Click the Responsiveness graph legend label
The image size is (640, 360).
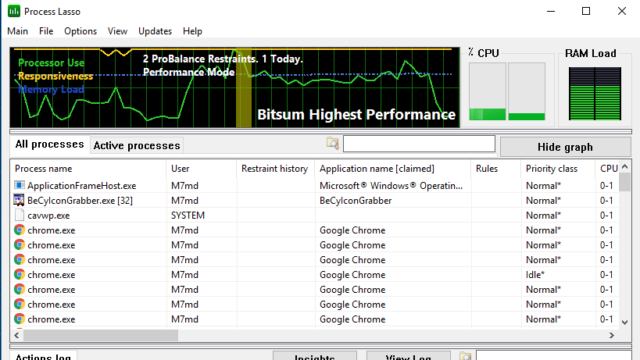[x=56, y=76]
